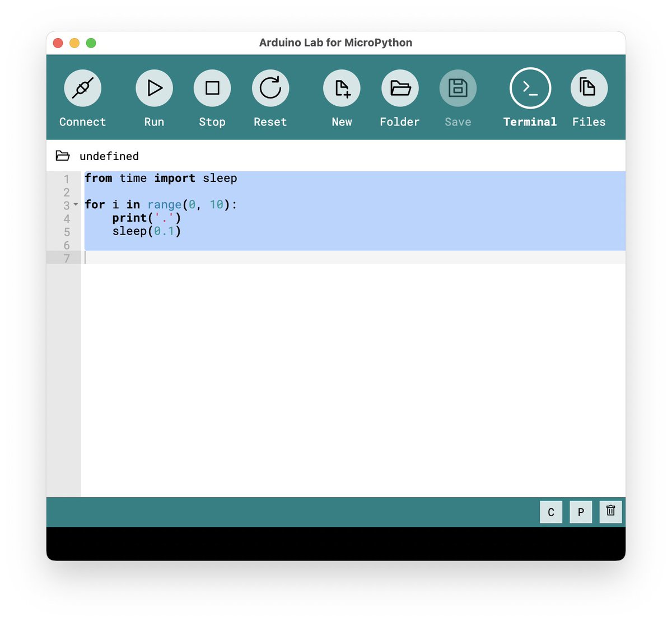Screen dimensions: 672x622
Task: Click the Connect label text
Action: coord(82,122)
